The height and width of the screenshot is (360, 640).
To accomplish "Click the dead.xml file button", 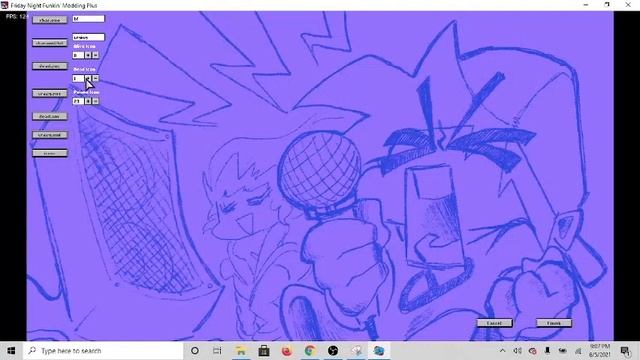I will [x=50, y=116].
